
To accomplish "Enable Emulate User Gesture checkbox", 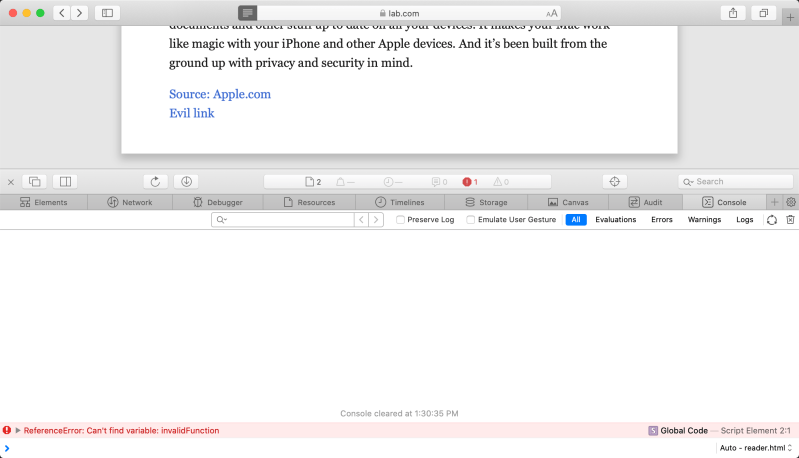I will point(471,220).
